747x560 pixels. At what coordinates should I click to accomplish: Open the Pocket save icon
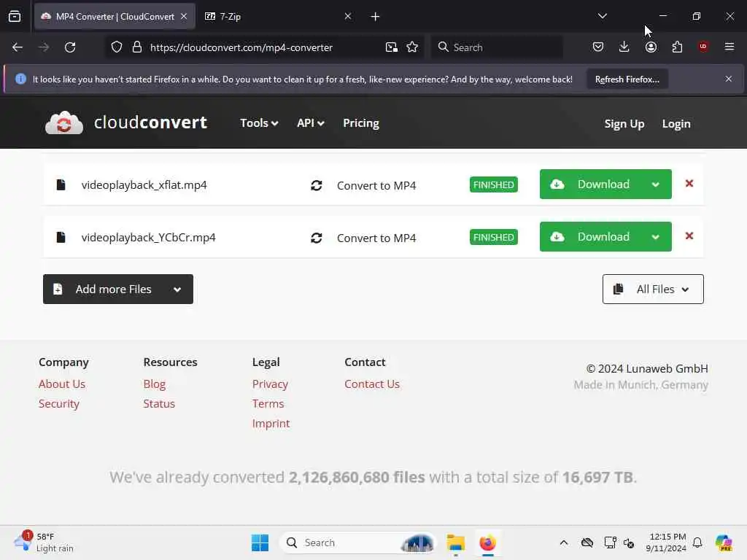(598, 47)
